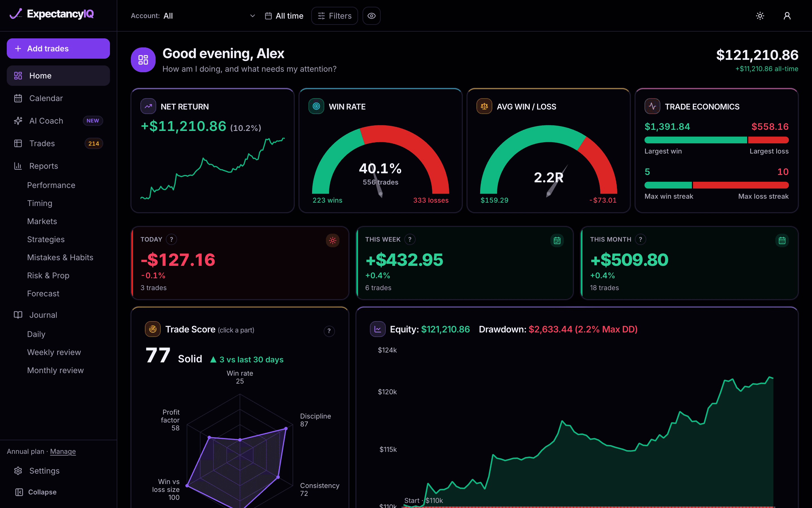Click the Journal book icon

18,315
